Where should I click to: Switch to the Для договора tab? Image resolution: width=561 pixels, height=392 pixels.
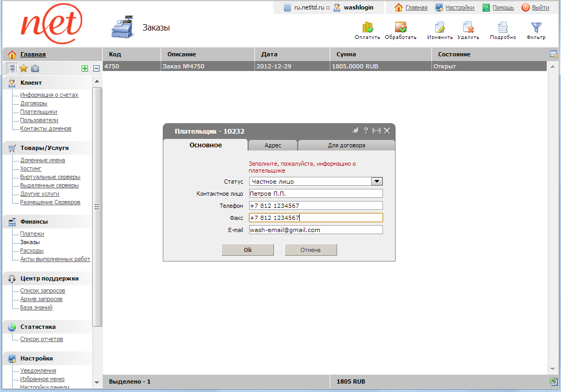346,146
